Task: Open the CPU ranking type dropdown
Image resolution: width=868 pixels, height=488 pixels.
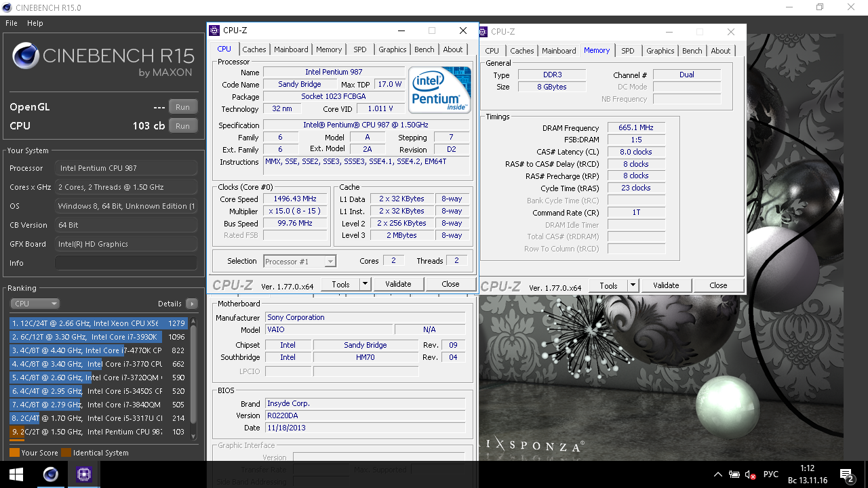Action: point(35,304)
